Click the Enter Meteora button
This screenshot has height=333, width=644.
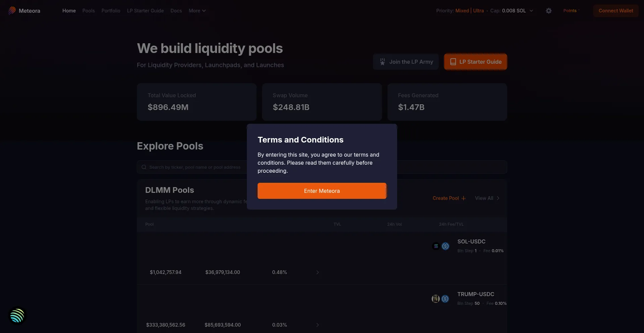click(x=322, y=191)
